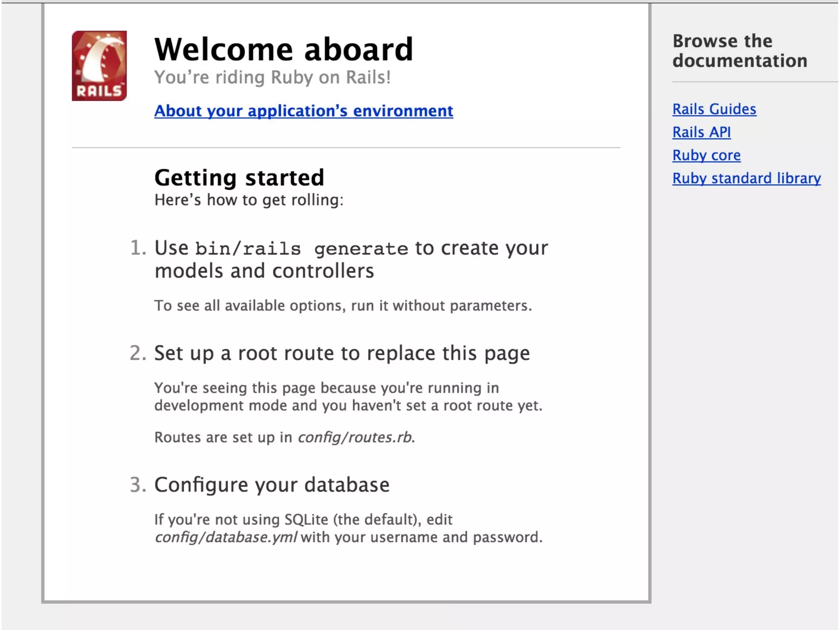The width and height of the screenshot is (840, 630).
Task: Open the Rails Guides link
Action: click(x=714, y=109)
